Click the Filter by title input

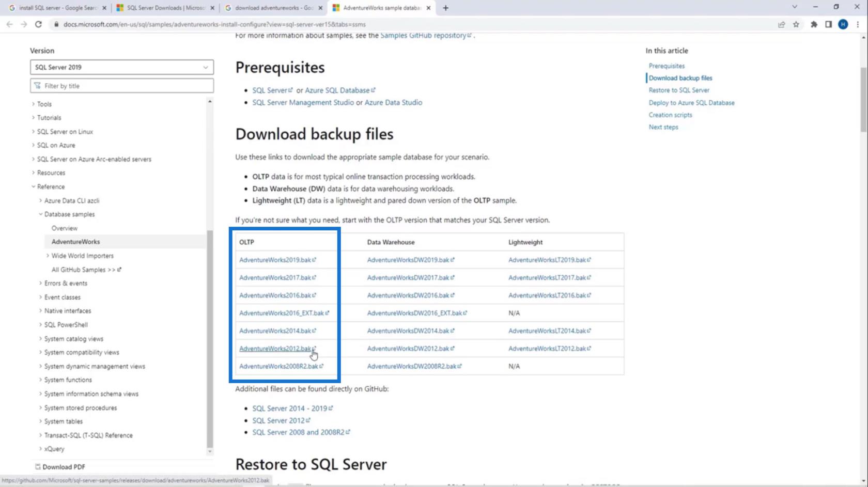point(122,86)
